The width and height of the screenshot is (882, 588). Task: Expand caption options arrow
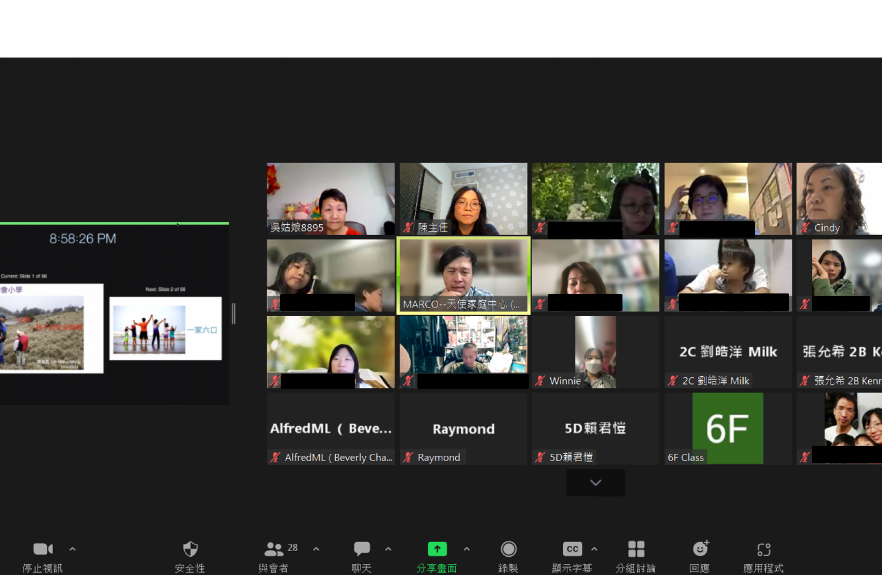594,548
